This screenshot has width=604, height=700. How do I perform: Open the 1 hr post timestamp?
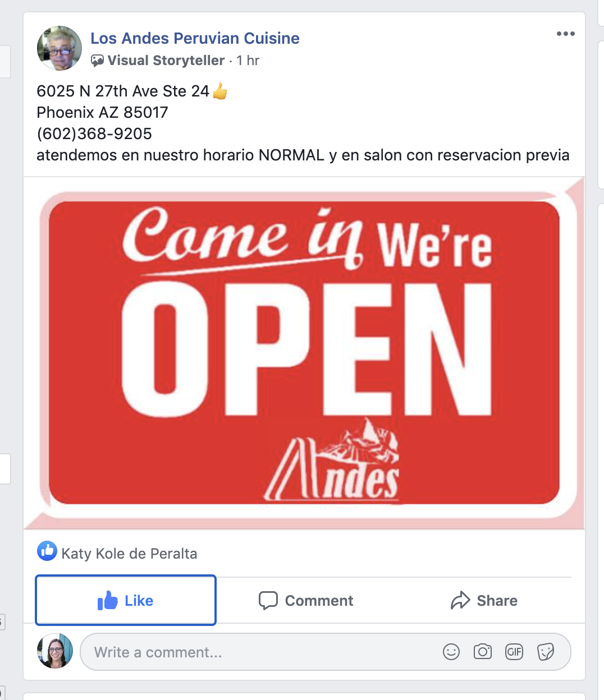(x=248, y=61)
